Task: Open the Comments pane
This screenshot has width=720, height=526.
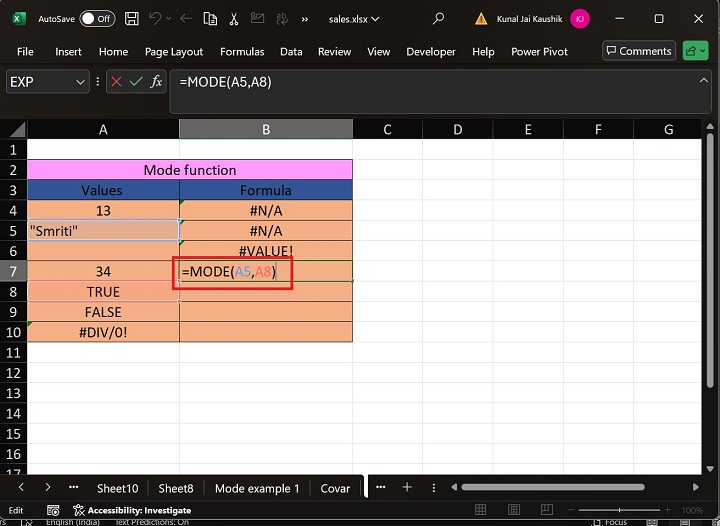Action: coord(638,51)
